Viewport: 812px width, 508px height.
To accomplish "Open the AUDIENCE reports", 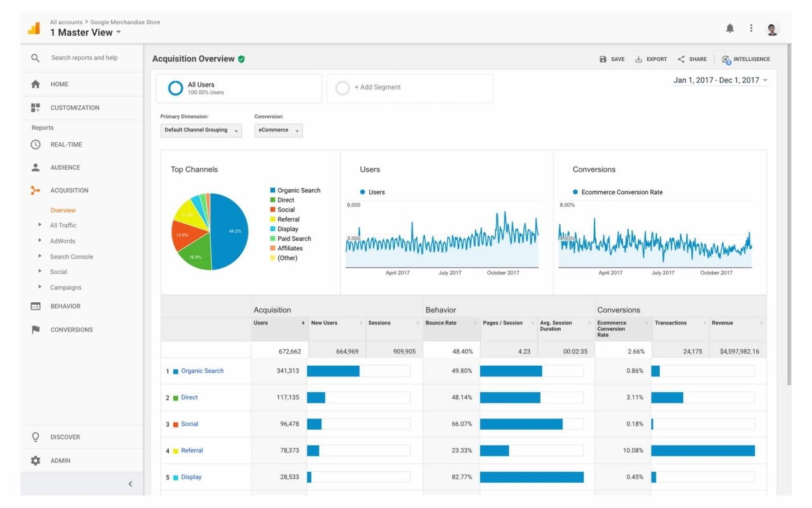I will pos(65,168).
